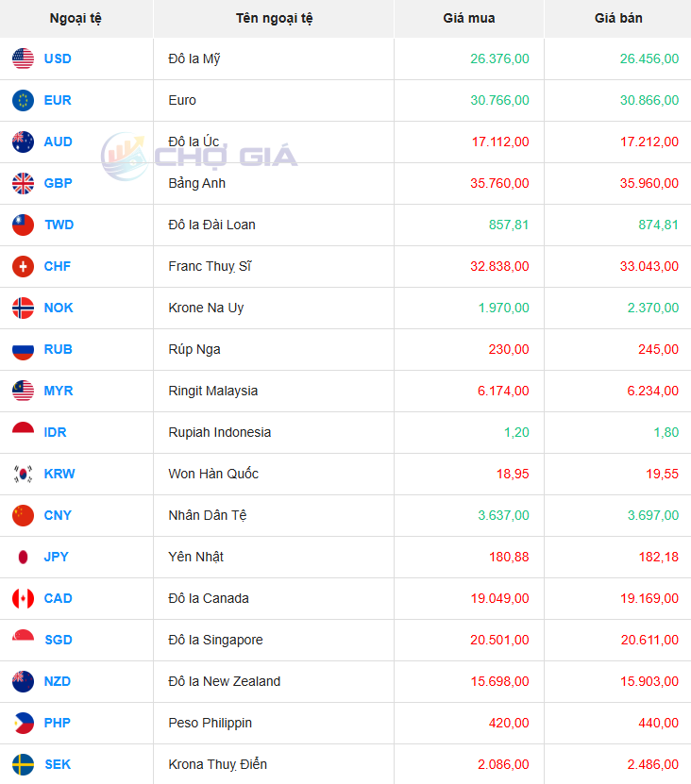The width and height of the screenshot is (691, 784).
Task: Click the Japan flag icon
Action: (23, 557)
